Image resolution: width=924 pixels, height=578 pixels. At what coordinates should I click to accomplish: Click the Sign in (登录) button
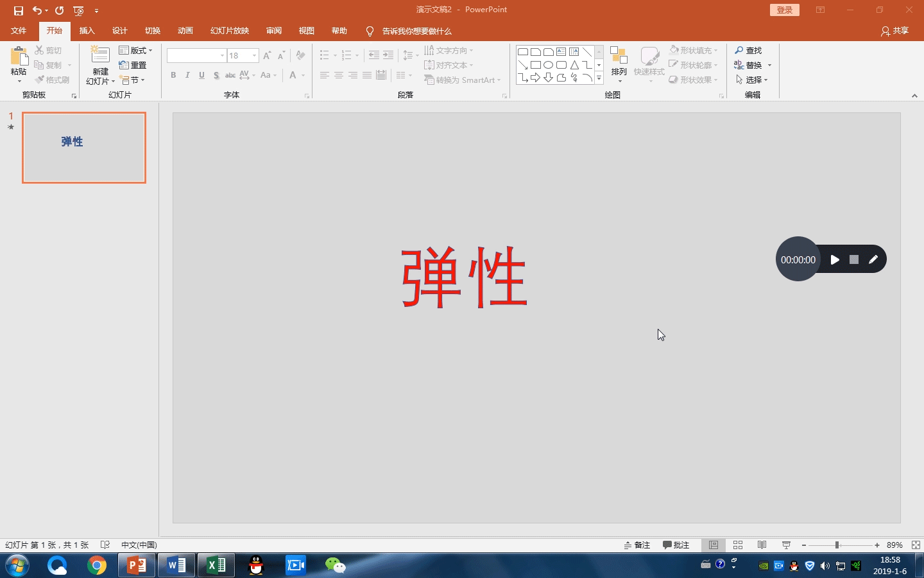tap(784, 10)
